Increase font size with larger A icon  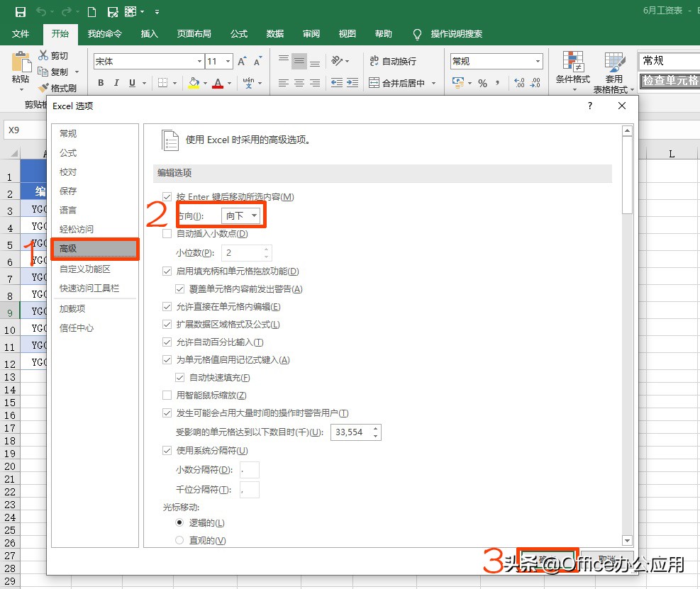242,61
